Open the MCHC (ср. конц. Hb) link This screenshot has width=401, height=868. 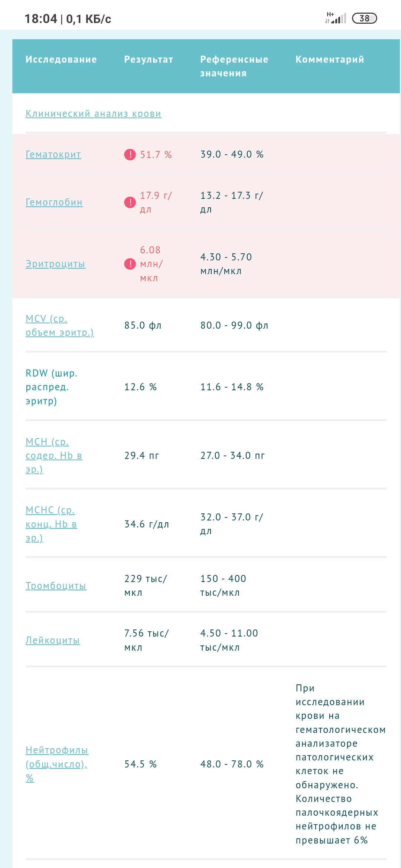(x=51, y=524)
